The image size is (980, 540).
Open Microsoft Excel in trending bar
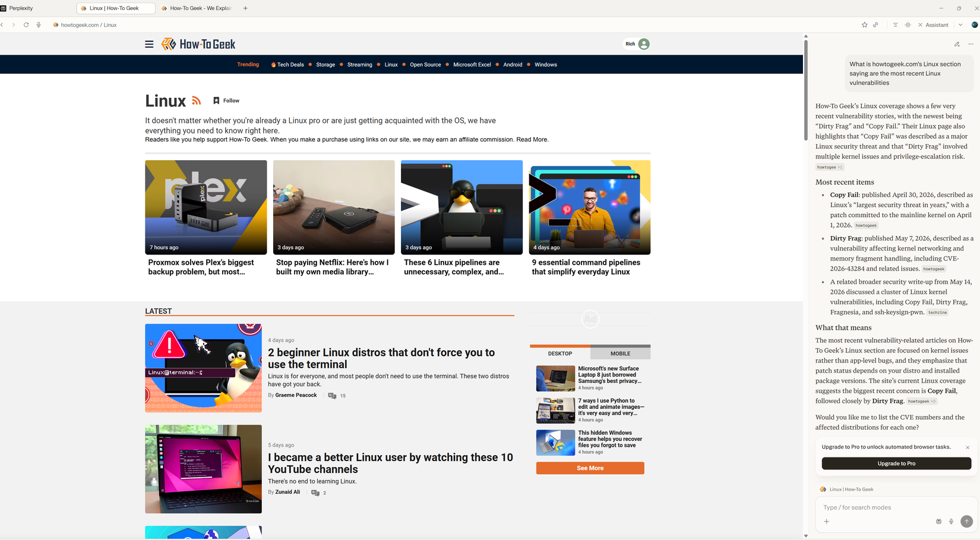472,65
